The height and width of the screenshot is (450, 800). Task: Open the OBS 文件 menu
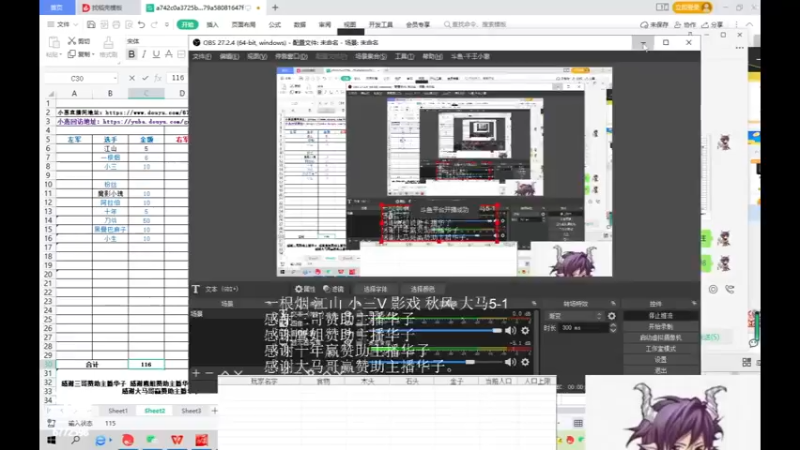coord(202,57)
